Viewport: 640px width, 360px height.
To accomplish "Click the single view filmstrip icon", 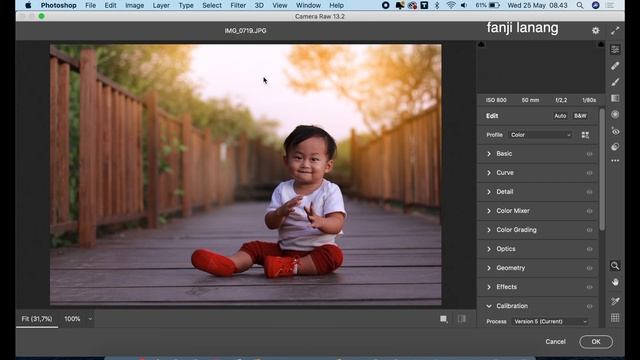I will (444, 319).
